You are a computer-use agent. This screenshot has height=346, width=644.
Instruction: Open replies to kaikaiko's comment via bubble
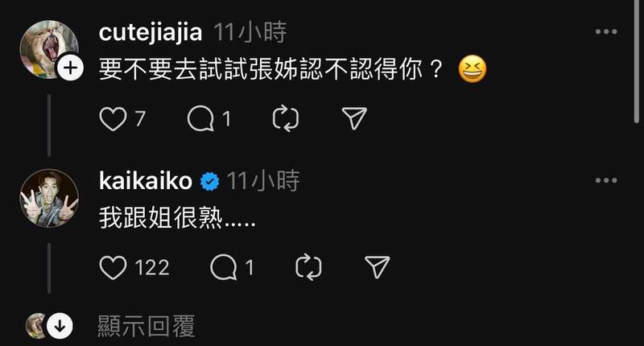point(224,268)
